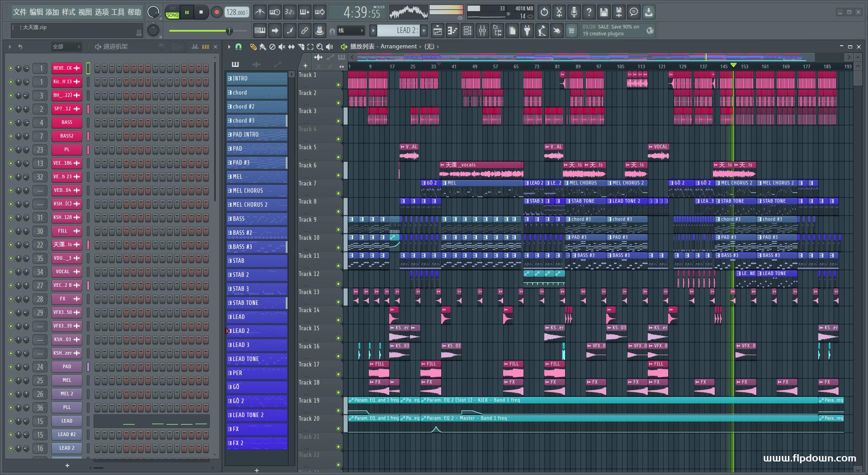Click the timeline ruler at bar 89
The height and width of the screenshot is (475, 868).
coord(578,66)
